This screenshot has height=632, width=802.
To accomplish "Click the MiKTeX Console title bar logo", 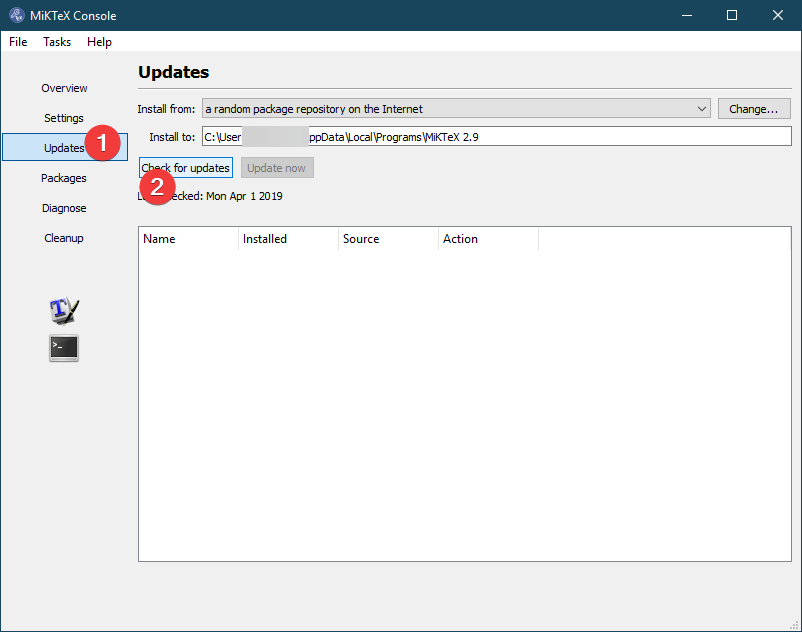I will tap(16, 15).
